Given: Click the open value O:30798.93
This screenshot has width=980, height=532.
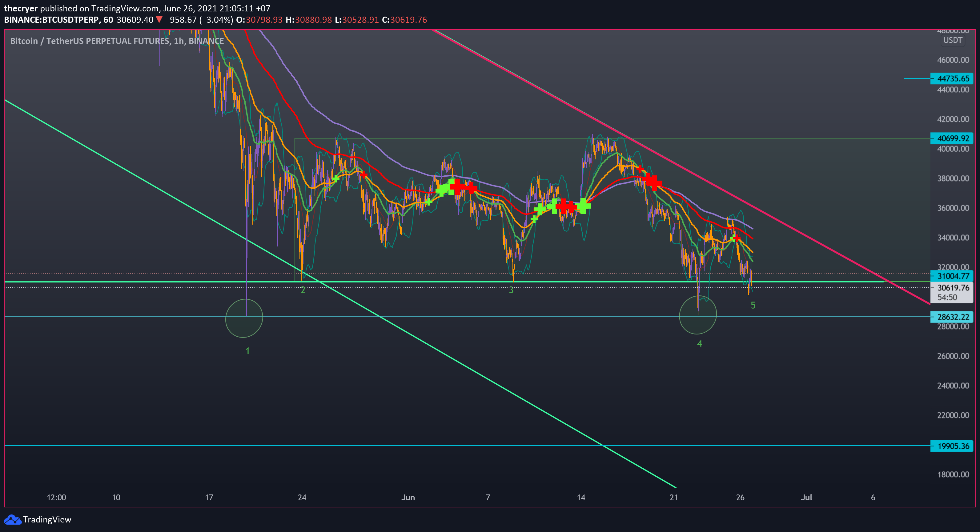Looking at the screenshot, I should [x=259, y=20].
